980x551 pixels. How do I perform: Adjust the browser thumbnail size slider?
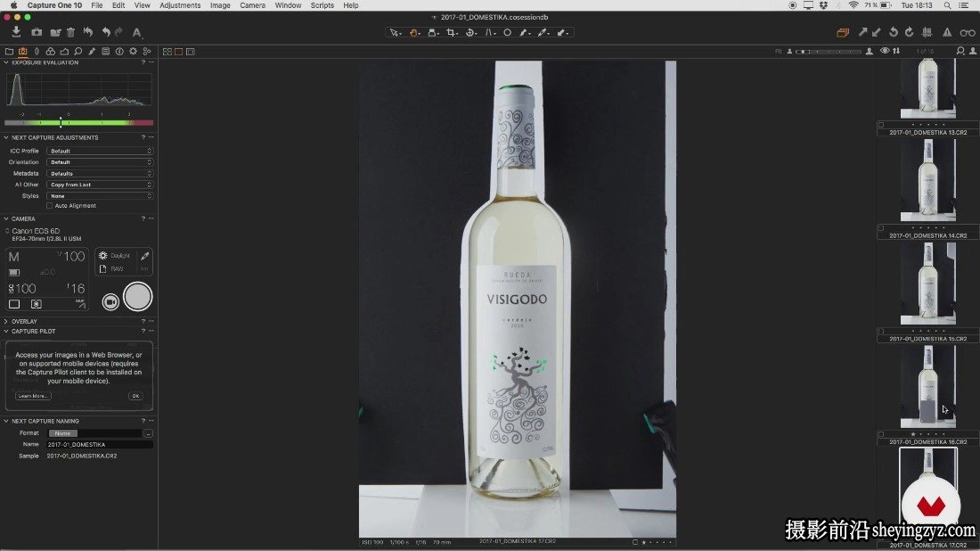829,52
